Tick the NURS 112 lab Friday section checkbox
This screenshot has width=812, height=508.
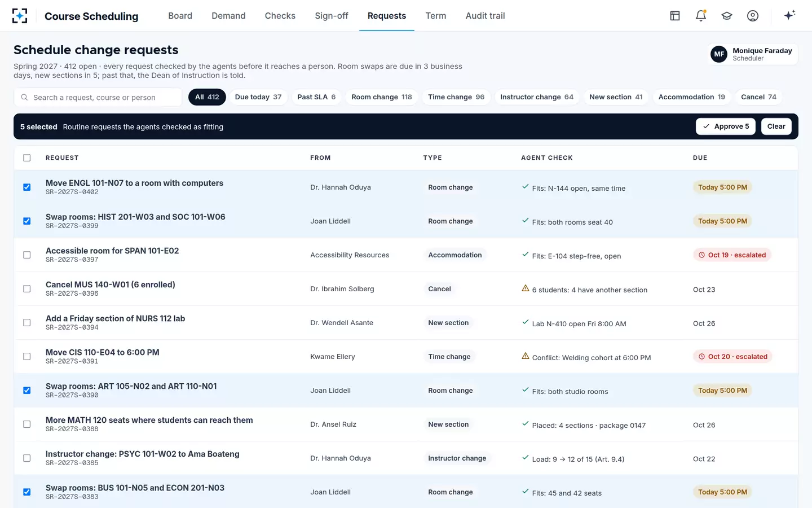[x=27, y=322]
